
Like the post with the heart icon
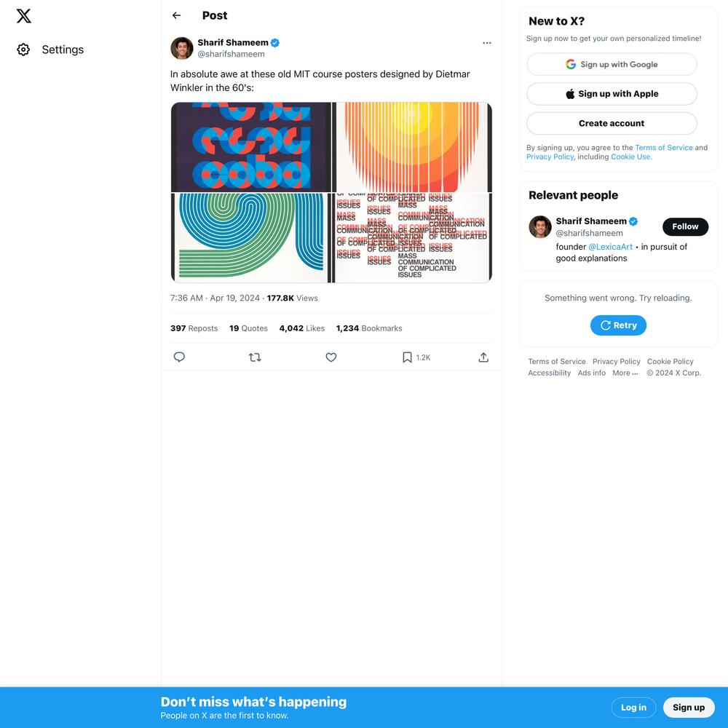coord(331,357)
